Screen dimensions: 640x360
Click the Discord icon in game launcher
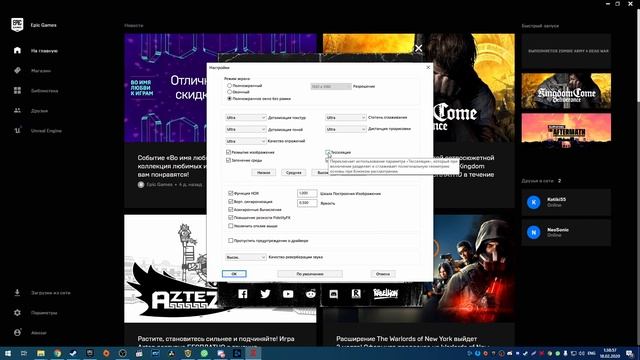(x=333, y=294)
